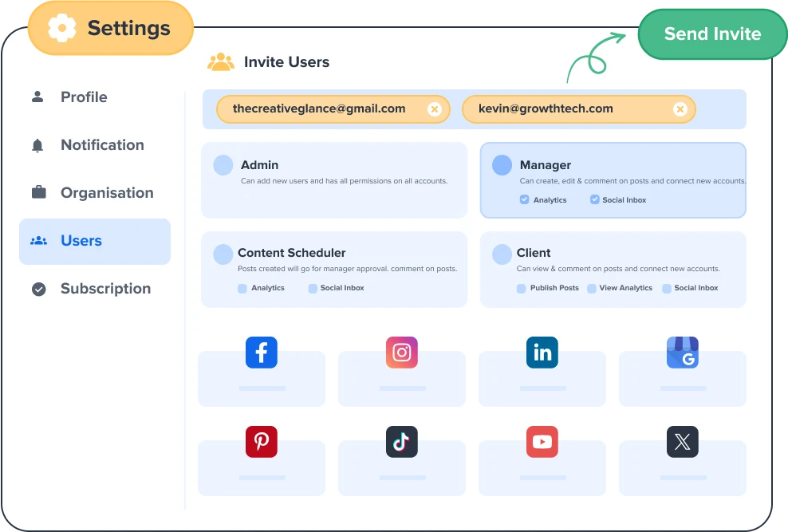Viewport: 788px width, 532px height.
Task: Enable Publish Posts for Client role
Action: 521,288
